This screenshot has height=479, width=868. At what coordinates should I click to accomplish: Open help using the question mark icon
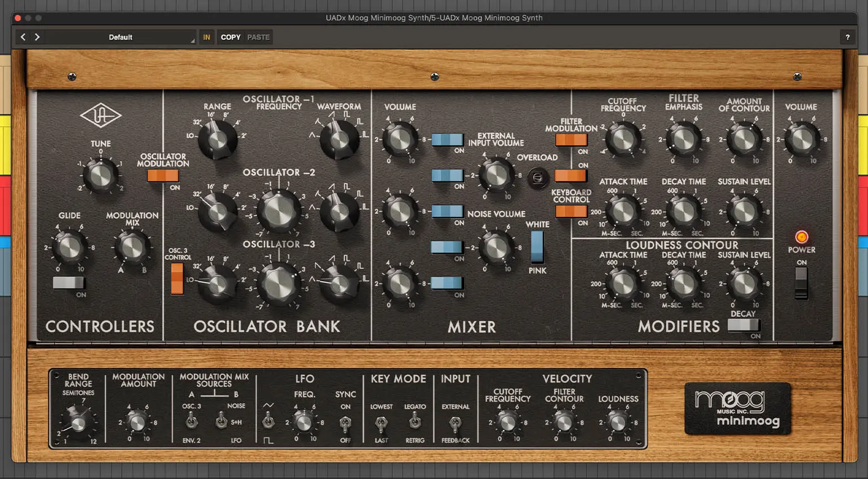click(x=848, y=37)
